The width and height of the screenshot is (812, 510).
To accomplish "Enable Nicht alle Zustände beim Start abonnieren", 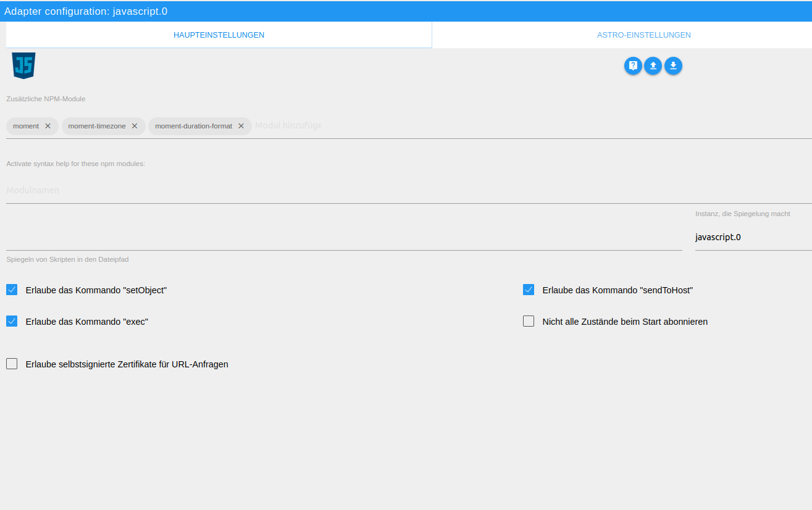I will pyautogui.click(x=529, y=321).
